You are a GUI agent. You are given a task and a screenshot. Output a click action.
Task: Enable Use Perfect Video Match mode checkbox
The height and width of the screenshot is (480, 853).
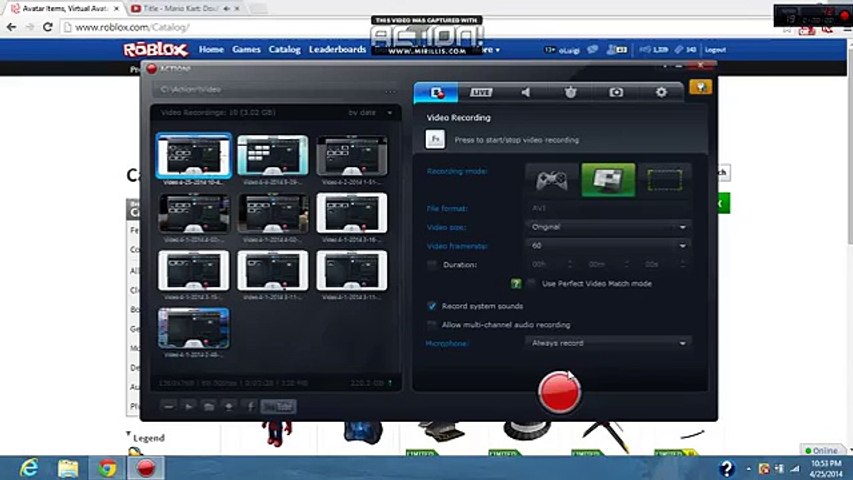tap(531, 283)
